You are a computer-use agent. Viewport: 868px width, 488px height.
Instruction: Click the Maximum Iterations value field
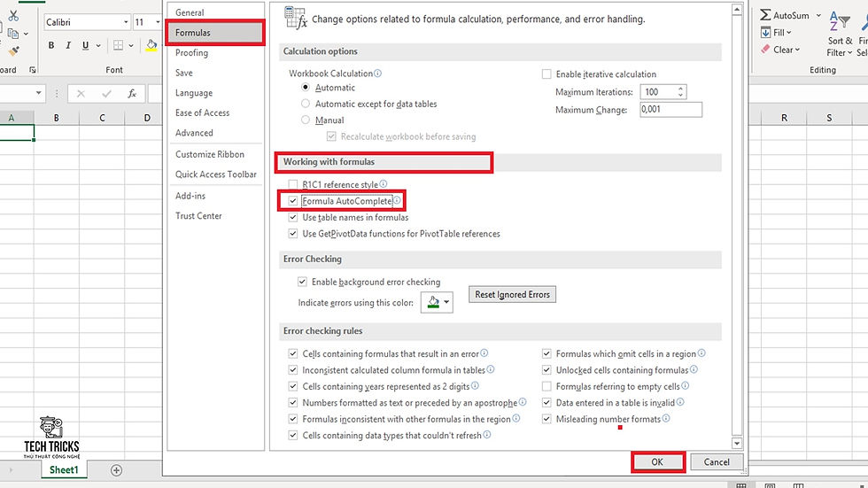(x=657, y=92)
